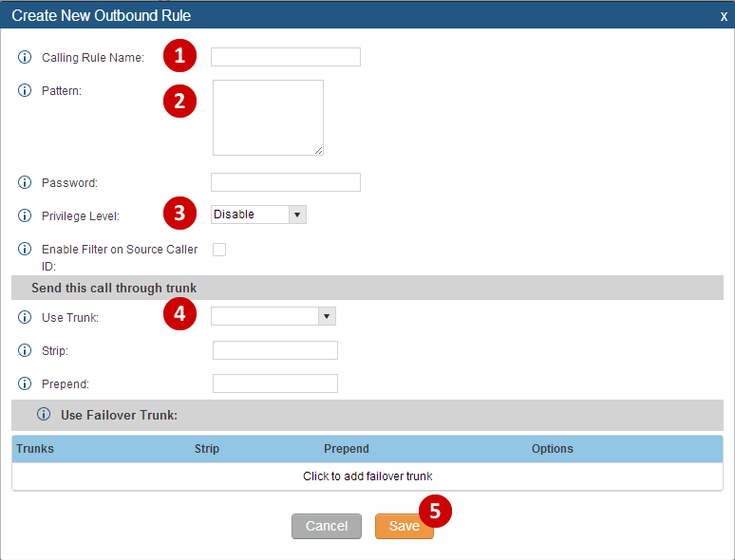Click the Strip input box
Screen dimensions: 735x560
[x=274, y=350]
